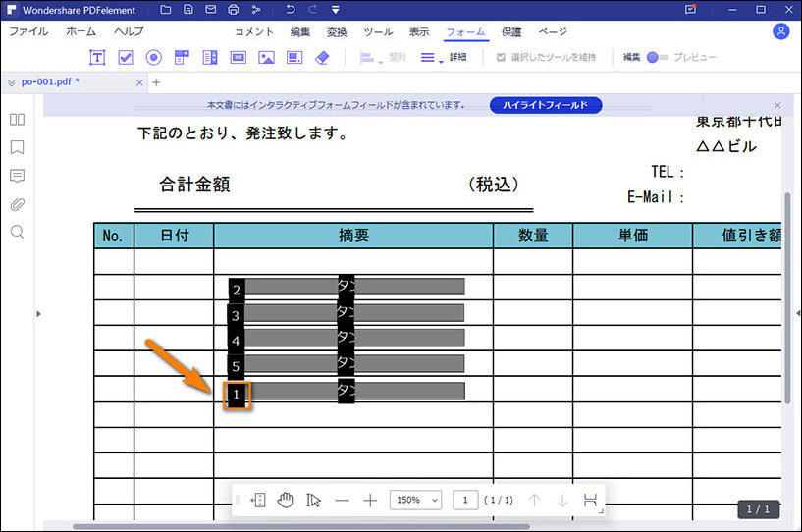
Task: Activate the hand pan tool
Action: pos(285,500)
